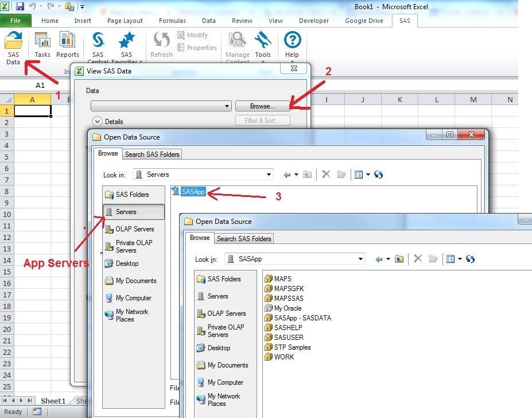This screenshot has width=532, height=418.
Task: Click the SAS Data ribbon icon
Action: tap(13, 48)
